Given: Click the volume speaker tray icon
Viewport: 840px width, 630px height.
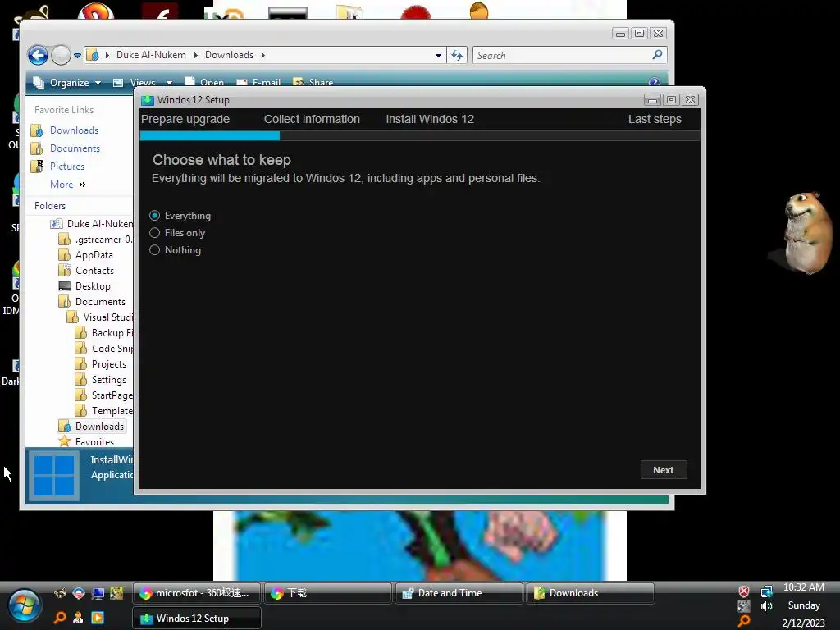Looking at the screenshot, I should pos(767,606).
